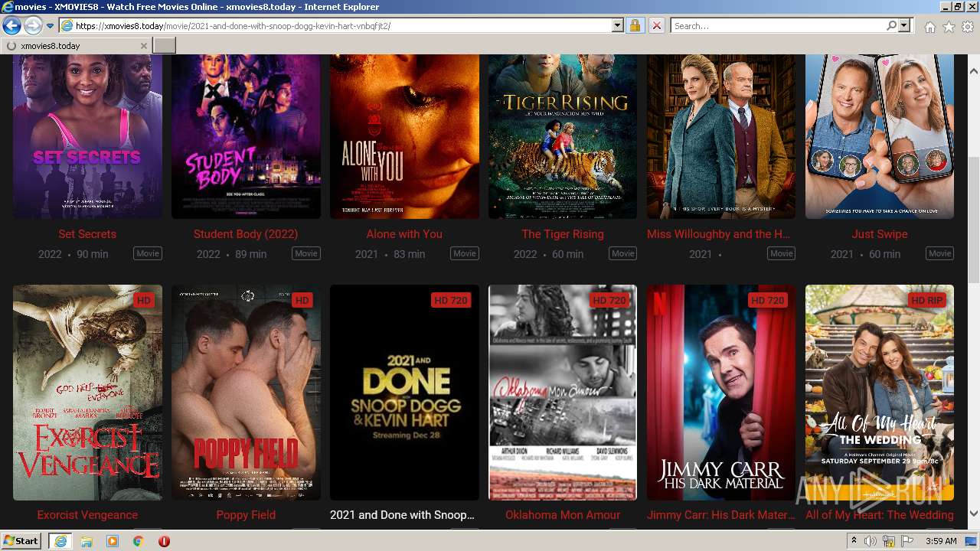Click the Movie badge under Alone with You
Screen dimensions: 980x551
(x=465, y=253)
